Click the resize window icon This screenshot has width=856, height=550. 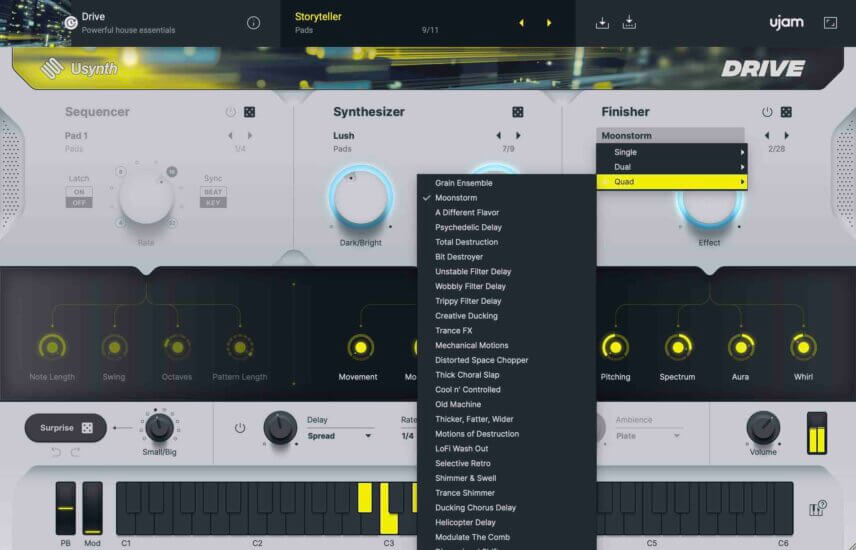coord(830,23)
